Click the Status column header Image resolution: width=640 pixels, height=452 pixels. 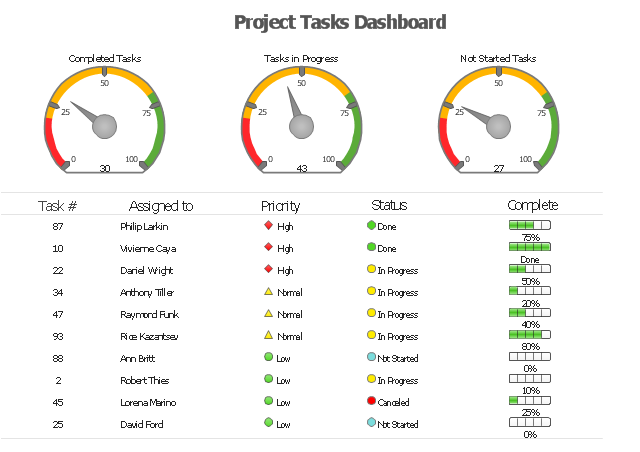(389, 206)
